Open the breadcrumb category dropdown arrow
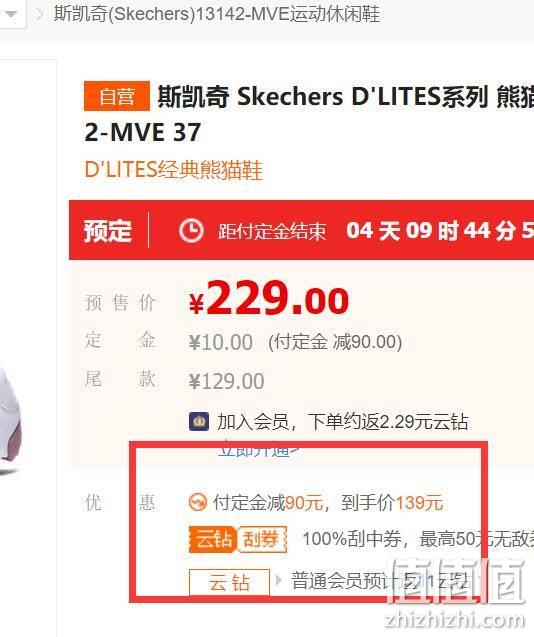This screenshot has height=637, width=534. tap(11, 14)
